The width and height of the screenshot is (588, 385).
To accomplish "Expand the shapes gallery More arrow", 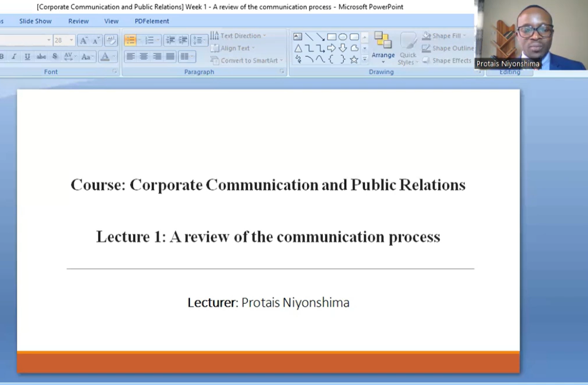I will pos(364,59).
